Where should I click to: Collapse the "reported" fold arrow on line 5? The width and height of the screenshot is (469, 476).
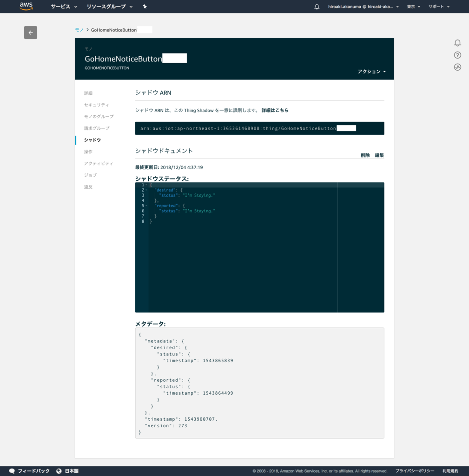click(x=146, y=205)
